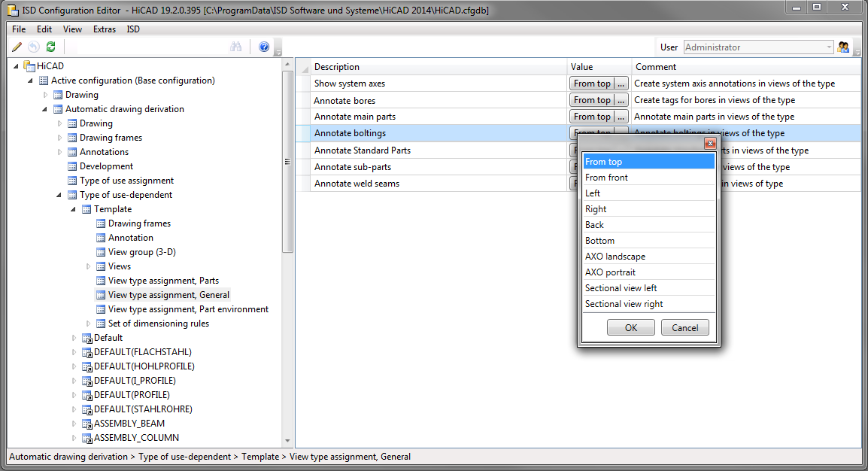
Task: Choose 'From front' in the popup list
Action: [606, 178]
